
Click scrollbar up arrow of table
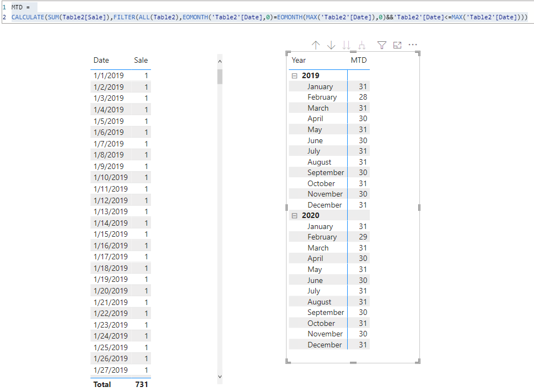(220, 61)
